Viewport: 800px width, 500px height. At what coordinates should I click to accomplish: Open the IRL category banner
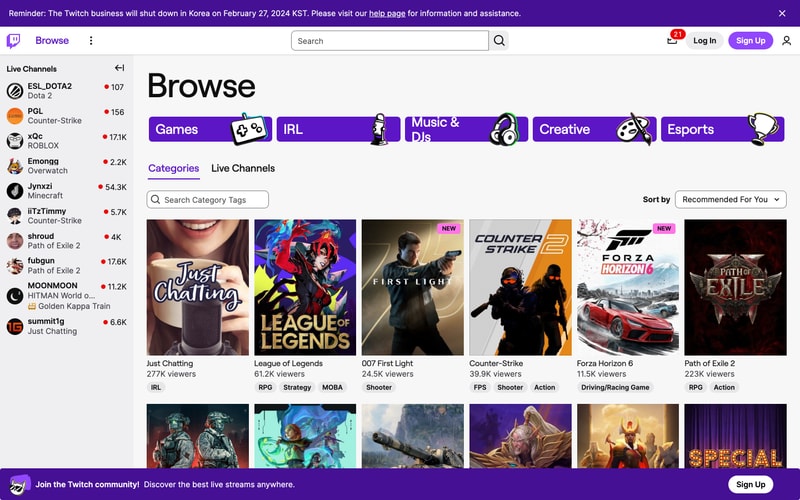338,129
